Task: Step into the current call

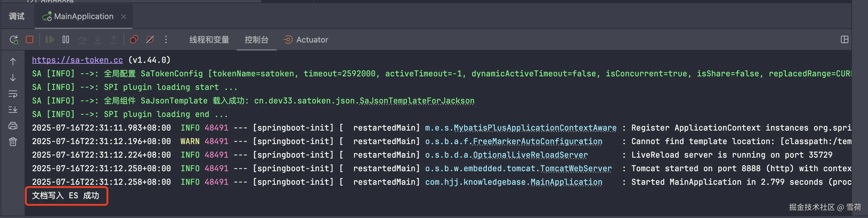Action: coord(98,40)
